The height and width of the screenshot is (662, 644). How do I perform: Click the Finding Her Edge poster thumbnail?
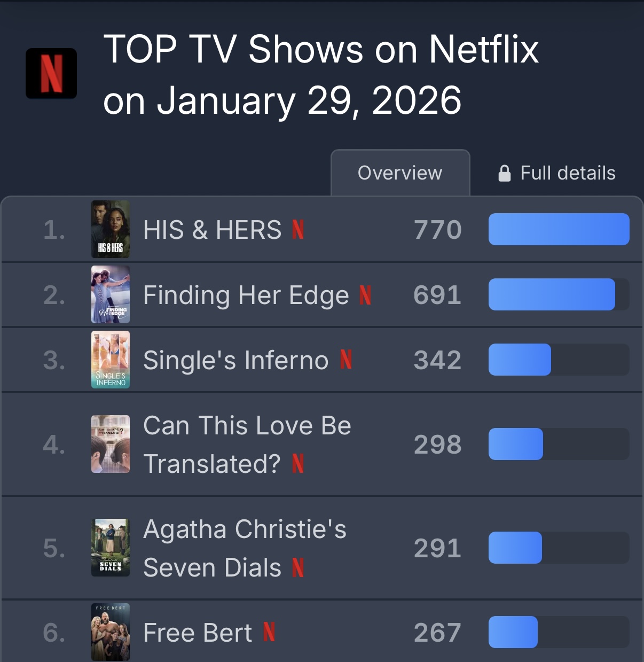click(111, 294)
